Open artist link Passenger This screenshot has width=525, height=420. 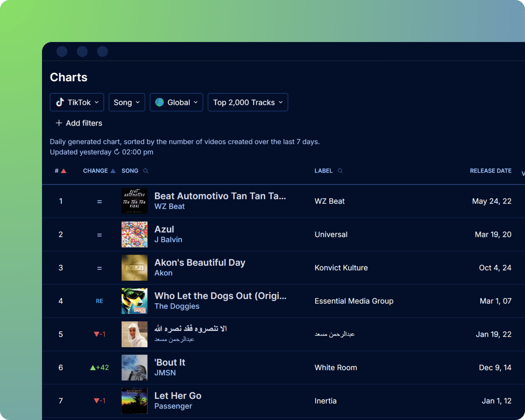[x=173, y=406]
